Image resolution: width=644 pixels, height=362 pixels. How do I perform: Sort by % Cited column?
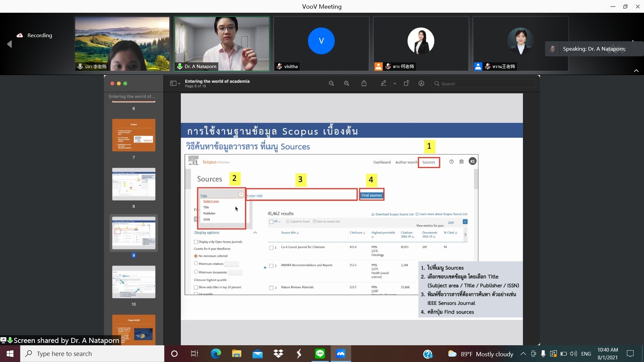click(450, 233)
